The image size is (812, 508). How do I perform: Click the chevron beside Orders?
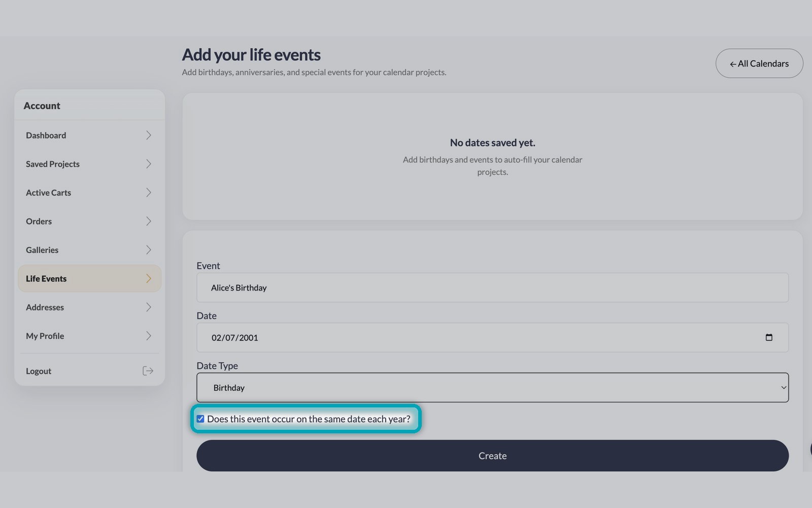tap(149, 221)
